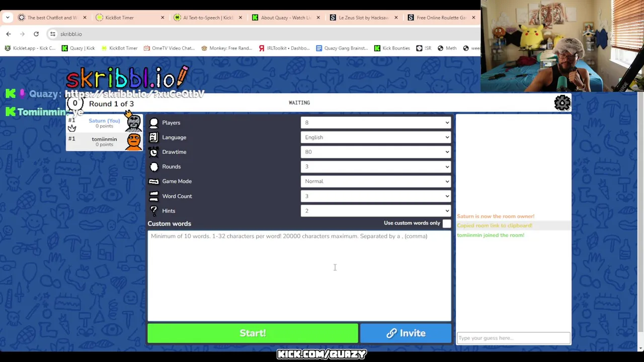This screenshot has width=644, height=362.
Task: Toggle Use custom words only checkbox
Action: 447,223
